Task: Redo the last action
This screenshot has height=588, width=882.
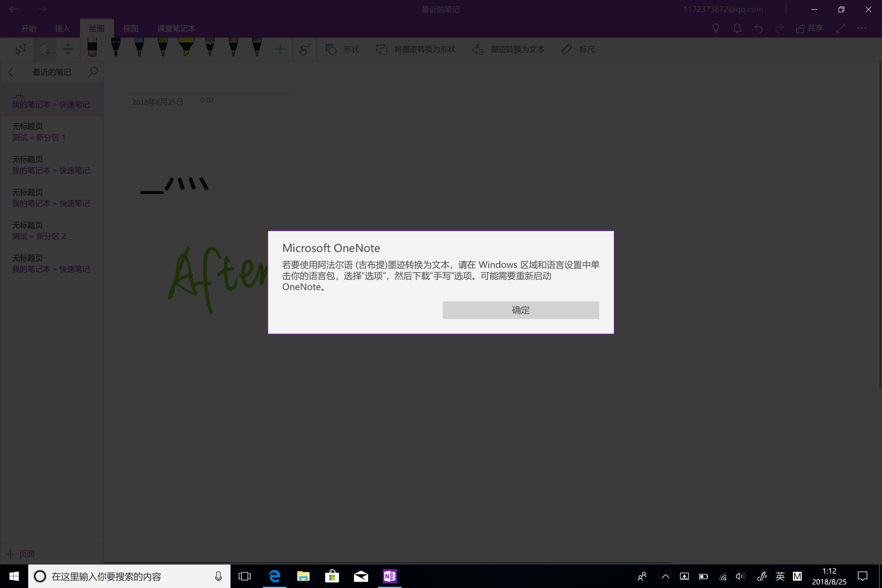Action: click(780, 28)
